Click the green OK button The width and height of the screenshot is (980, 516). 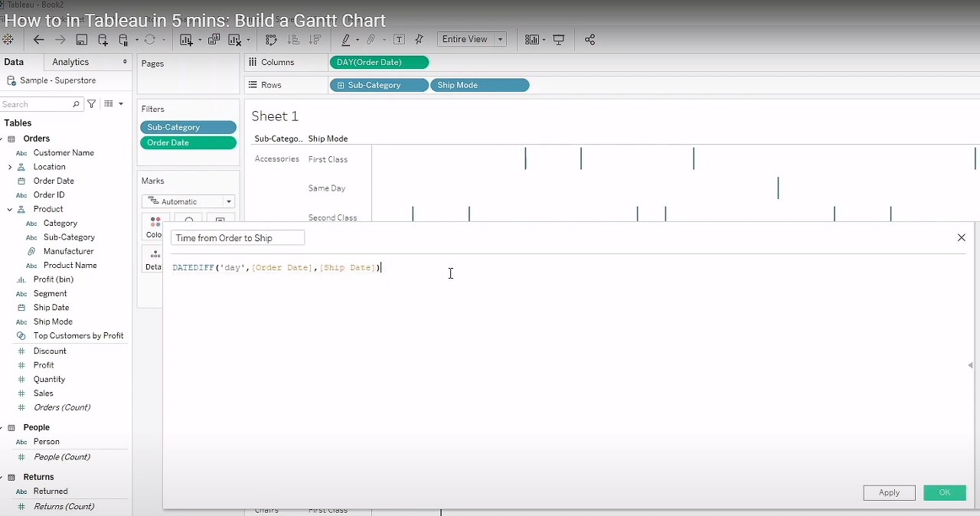click(945, 492)
